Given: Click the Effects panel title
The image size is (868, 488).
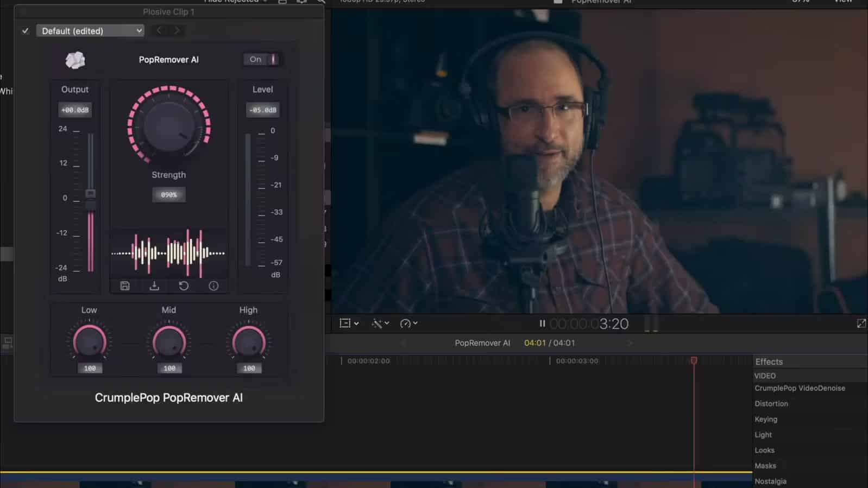Looking at the screenshot, I should [x=769, y=362].
